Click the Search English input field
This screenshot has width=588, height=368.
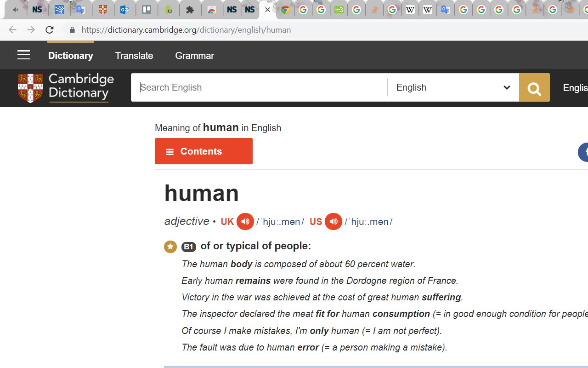[257, 87]
